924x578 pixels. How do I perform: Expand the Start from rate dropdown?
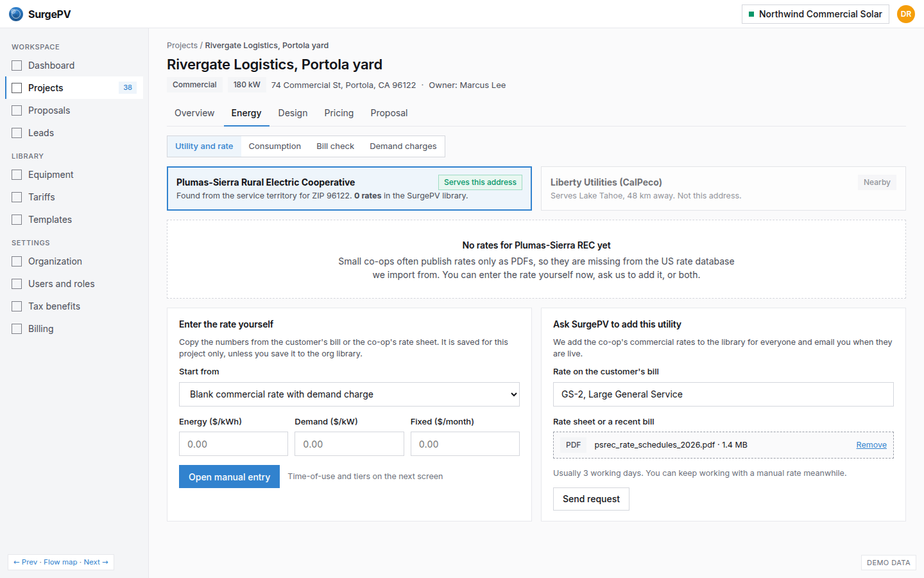tap(349, 394)
